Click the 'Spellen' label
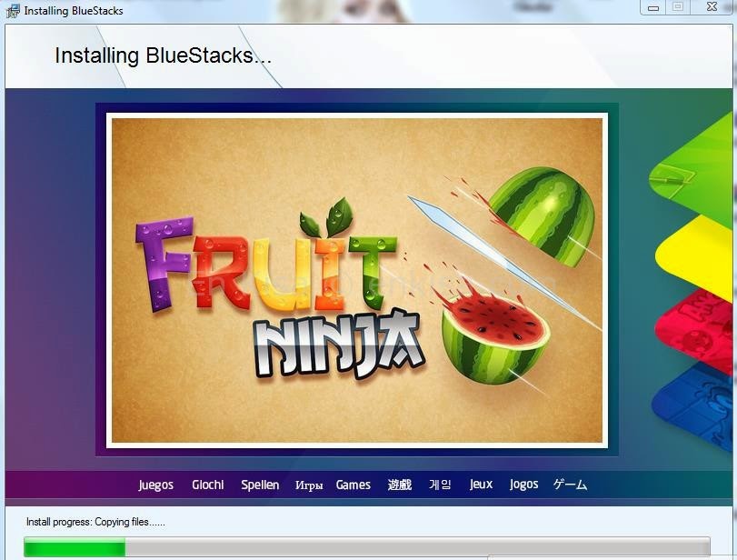This screenshot has width=737, height=560. [260, 485]
